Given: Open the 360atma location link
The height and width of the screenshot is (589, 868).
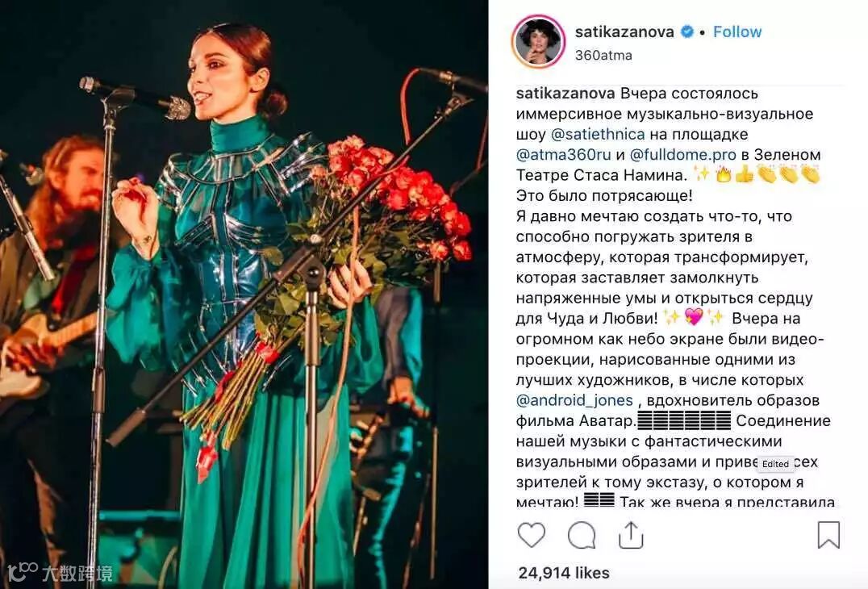Looking at the screenshot, I should tap(603, 56).
